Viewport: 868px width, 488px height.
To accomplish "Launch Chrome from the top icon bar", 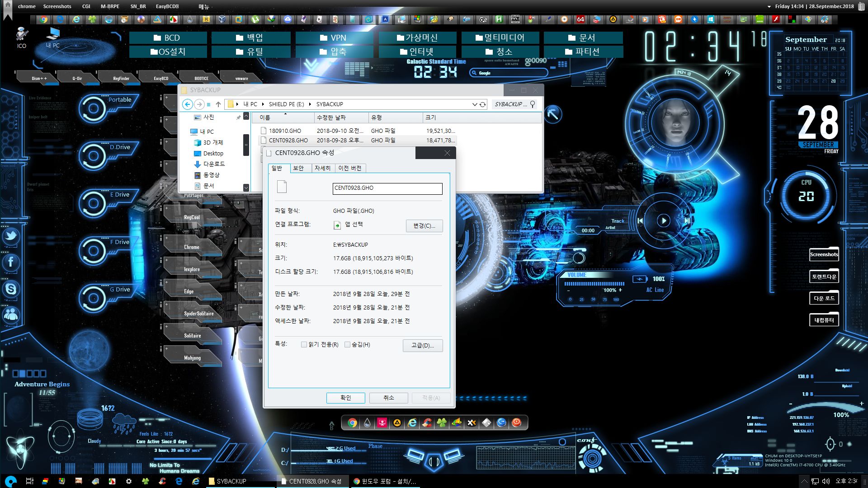I will (44, 19).
